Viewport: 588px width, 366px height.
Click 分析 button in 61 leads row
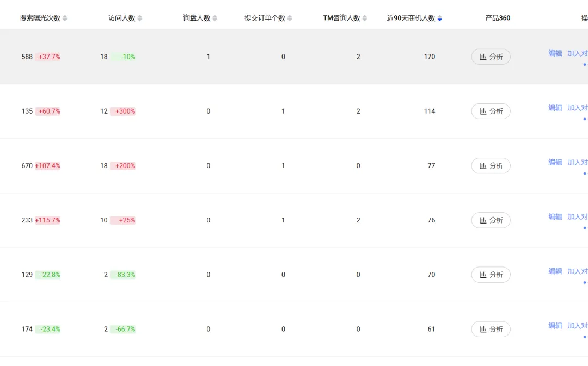[491, 329]
